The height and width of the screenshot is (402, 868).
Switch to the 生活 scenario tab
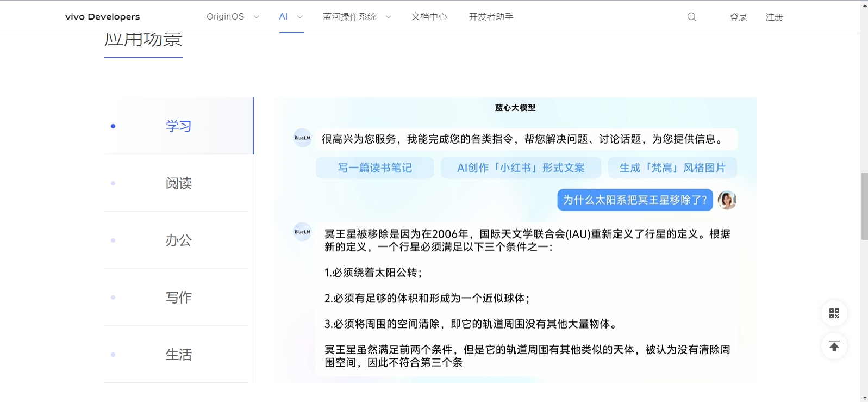coord(178,355)
